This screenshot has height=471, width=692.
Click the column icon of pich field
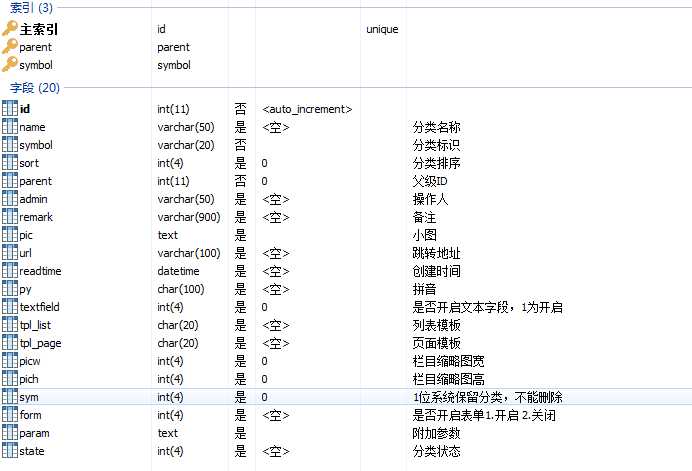point(10,379)
